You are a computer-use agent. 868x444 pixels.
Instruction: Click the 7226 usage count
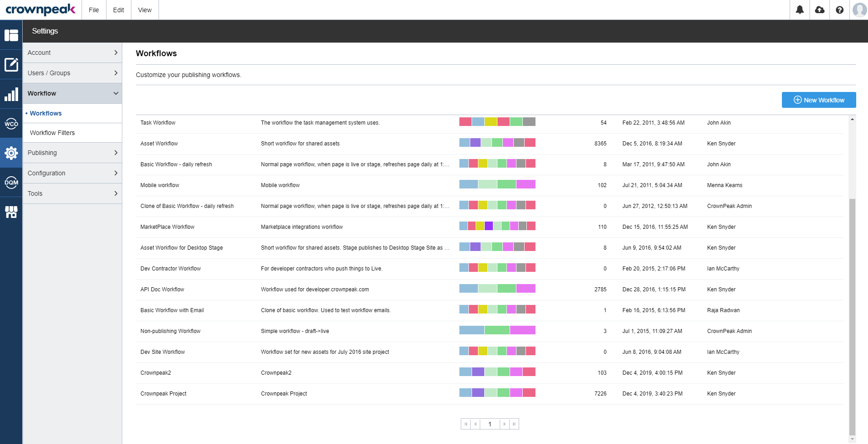[x=600, y=394]
